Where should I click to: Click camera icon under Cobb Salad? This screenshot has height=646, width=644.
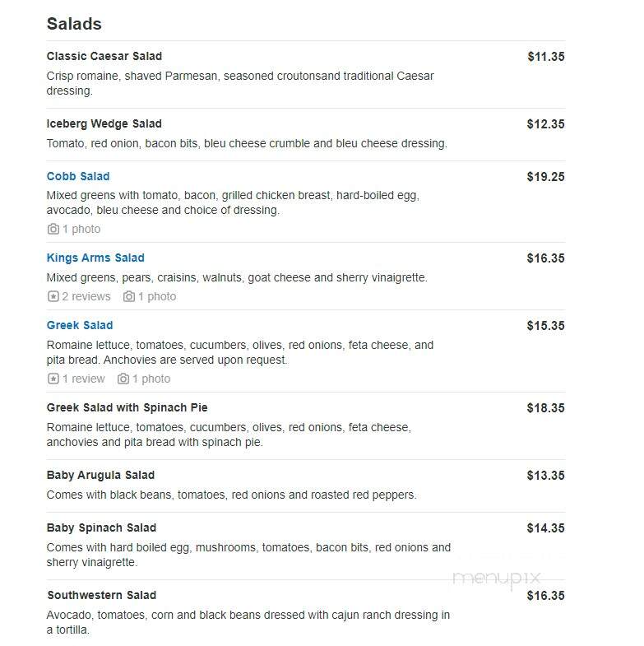(x=53, y=229)
